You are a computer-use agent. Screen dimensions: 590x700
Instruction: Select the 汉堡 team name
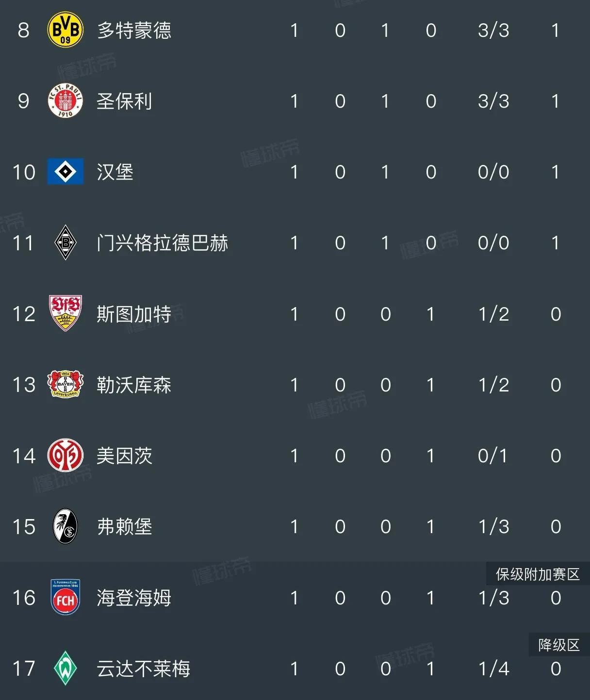pyautogui.click(x=115, y=172)
